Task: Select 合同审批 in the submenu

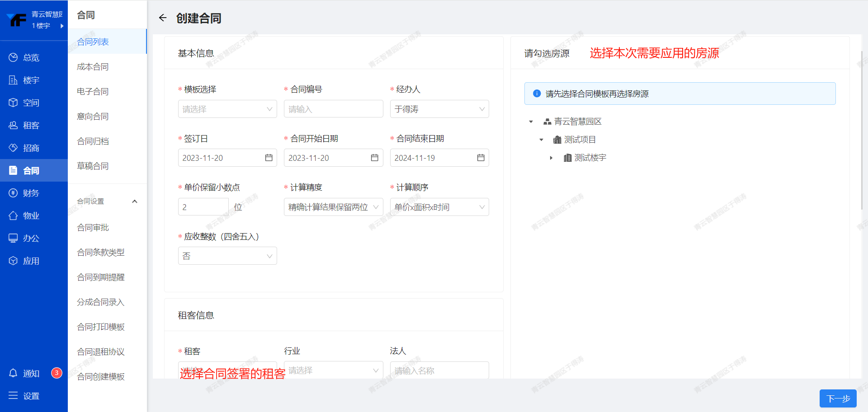Action: click(93, 228)
